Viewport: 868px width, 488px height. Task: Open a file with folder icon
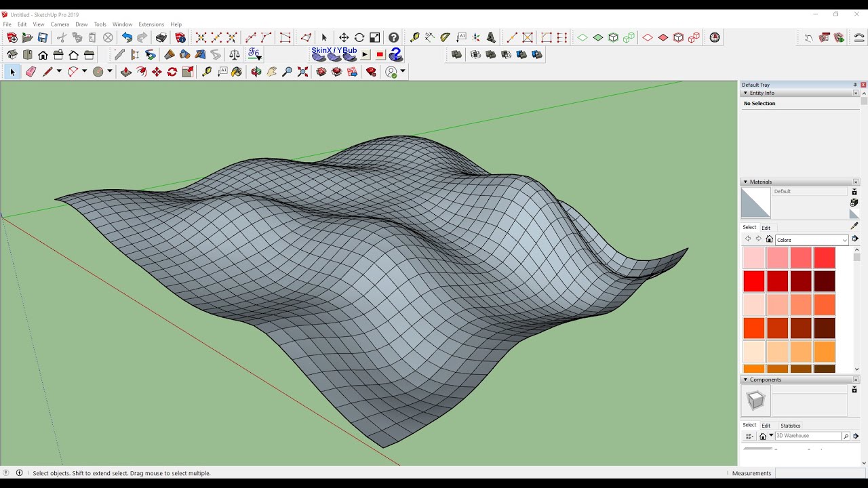(27, 38)
